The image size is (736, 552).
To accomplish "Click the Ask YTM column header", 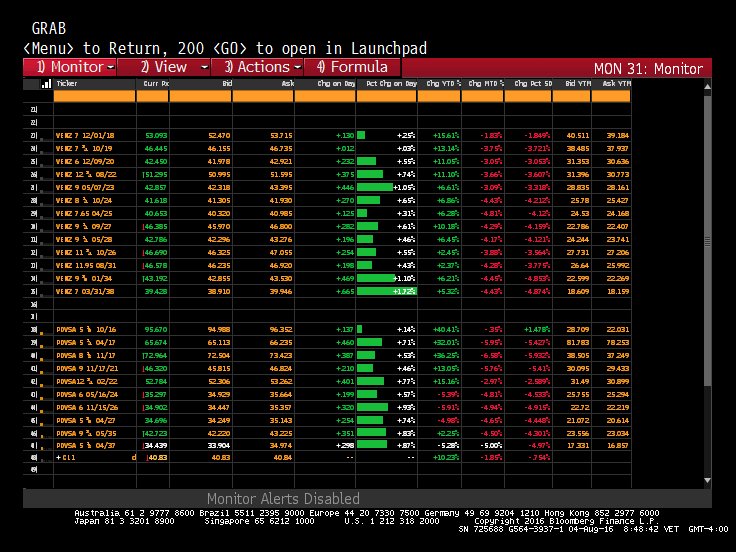I will coord(616,84).
